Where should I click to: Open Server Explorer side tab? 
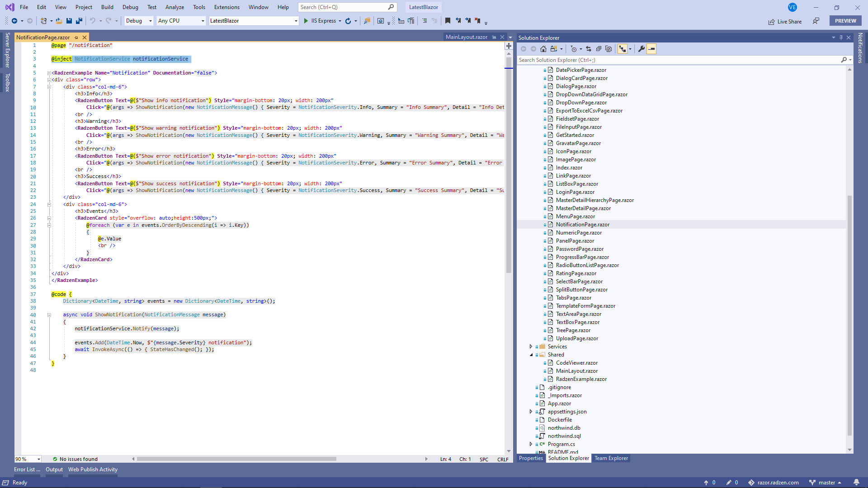click(7, 50)
